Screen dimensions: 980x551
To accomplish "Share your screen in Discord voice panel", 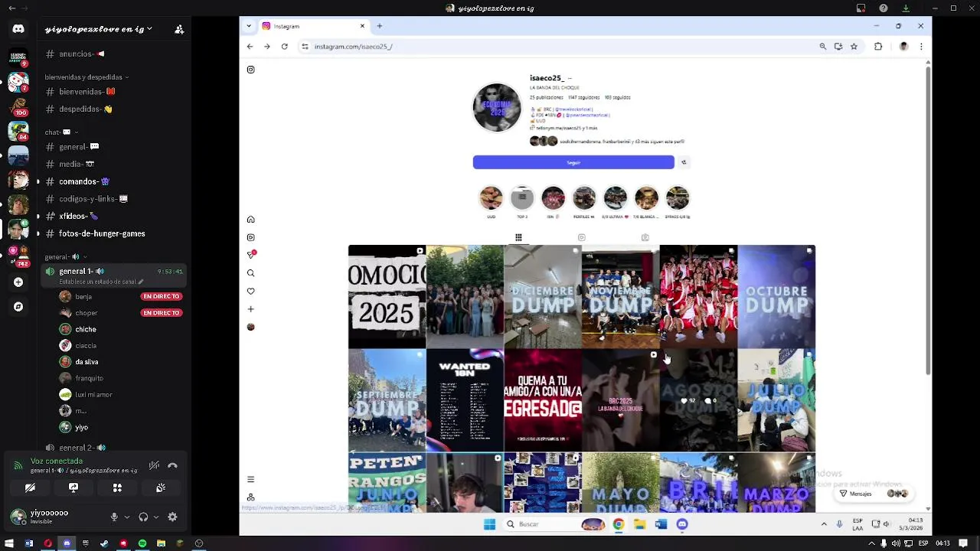I will pos(73,487).
